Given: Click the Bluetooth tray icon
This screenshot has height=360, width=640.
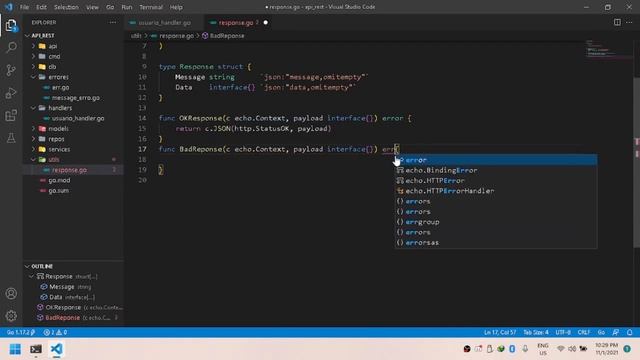Looking at the screenshot, I should click(512, 349).
